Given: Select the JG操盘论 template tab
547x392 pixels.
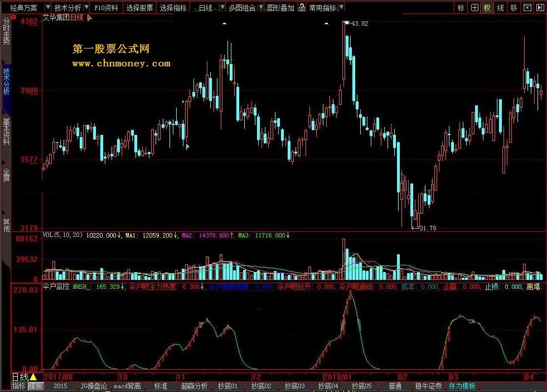Looking at the screenshot, I should pos(94,386).
